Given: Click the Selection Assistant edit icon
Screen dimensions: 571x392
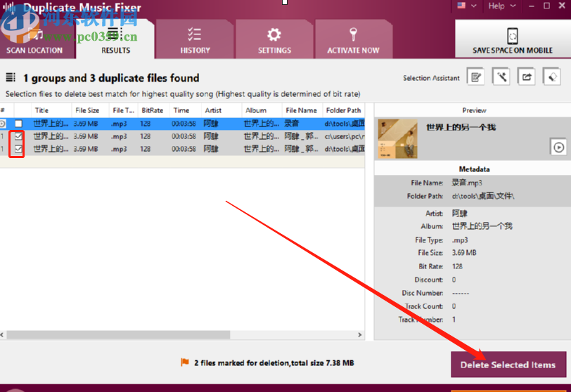Looking at the screenshot, I should click(x=475, y=77).
